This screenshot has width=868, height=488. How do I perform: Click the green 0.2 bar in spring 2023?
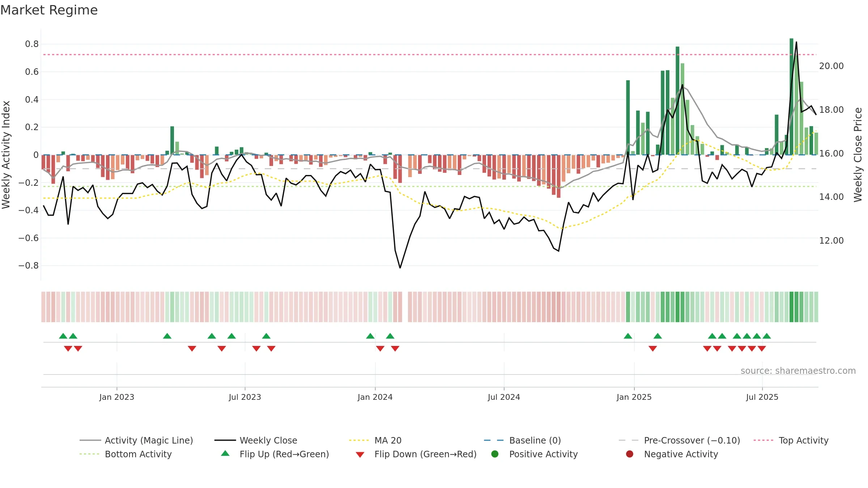tap(172, 141)
